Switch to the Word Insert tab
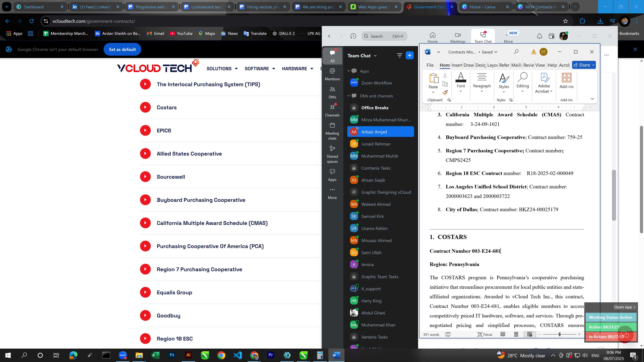The width and height of the screenshot is (644, 362). [457, 65]
